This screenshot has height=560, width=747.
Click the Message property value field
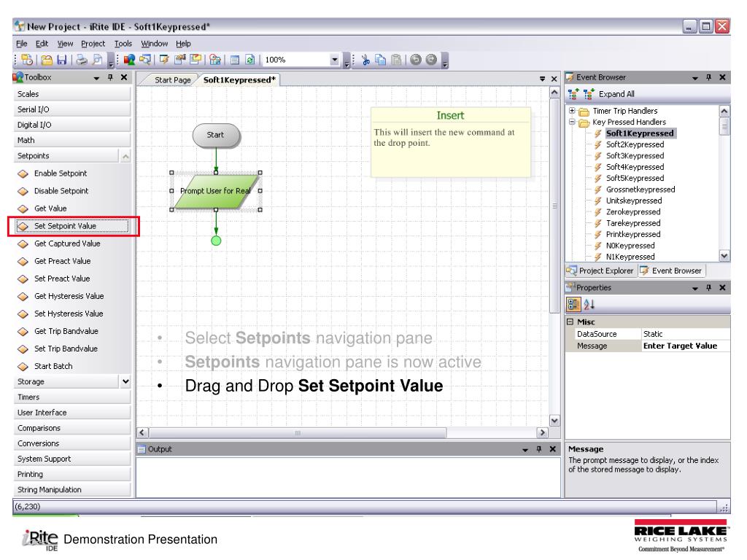click(686, 346)
